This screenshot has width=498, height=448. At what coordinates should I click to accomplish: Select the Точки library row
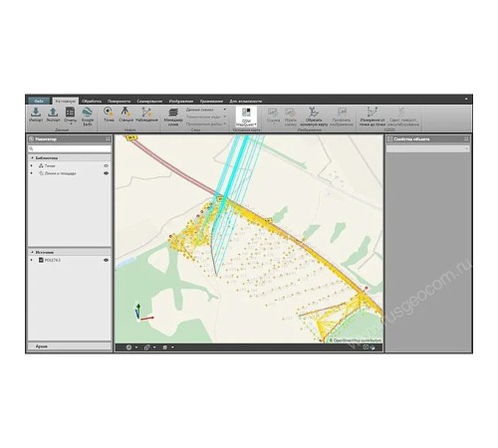(x=70, y=165)
